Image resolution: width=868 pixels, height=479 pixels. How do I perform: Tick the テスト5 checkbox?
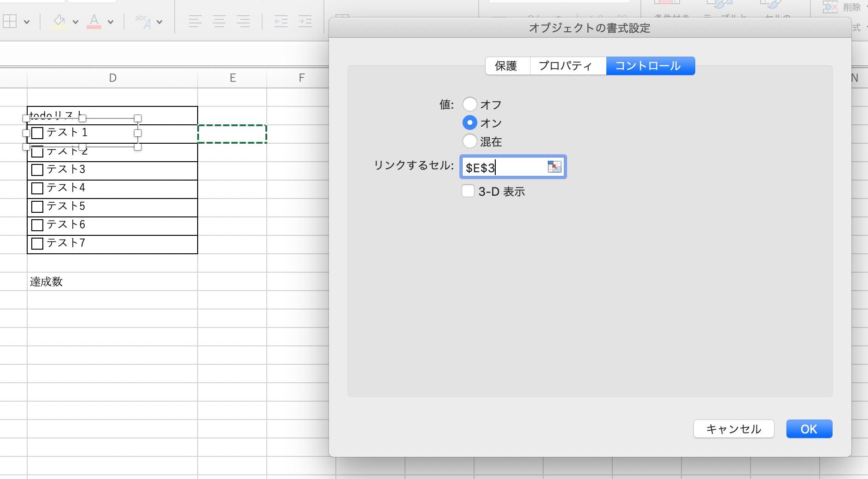37,207
